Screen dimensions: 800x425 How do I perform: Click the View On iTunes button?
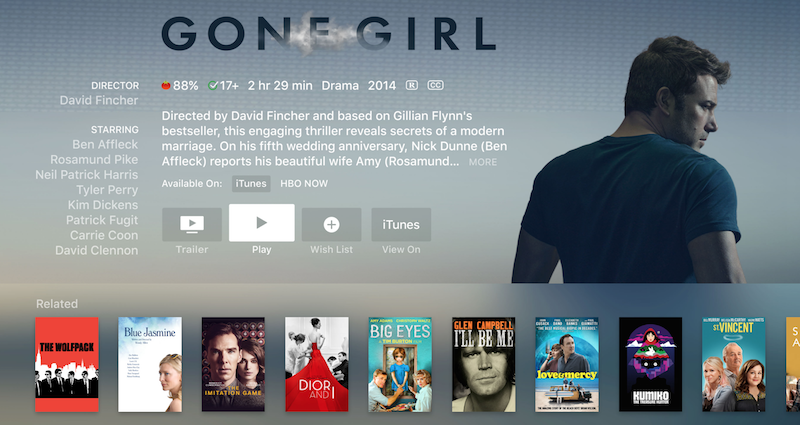click(401, 224)
